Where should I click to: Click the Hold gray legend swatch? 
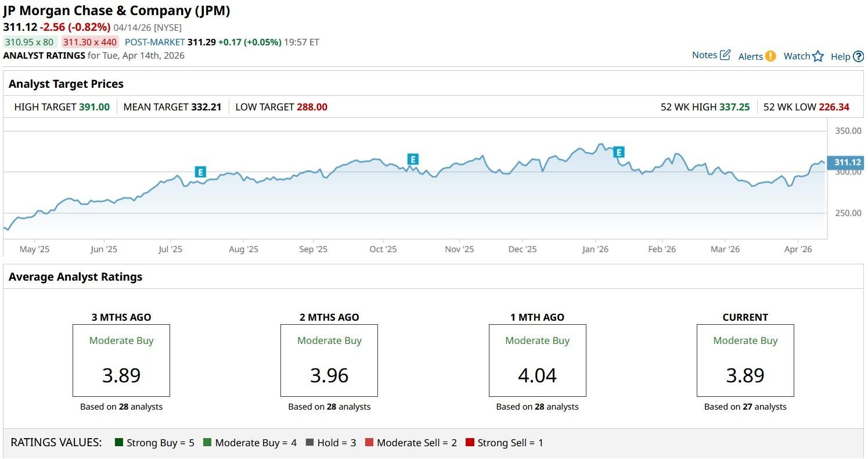(x=309, y=443)
